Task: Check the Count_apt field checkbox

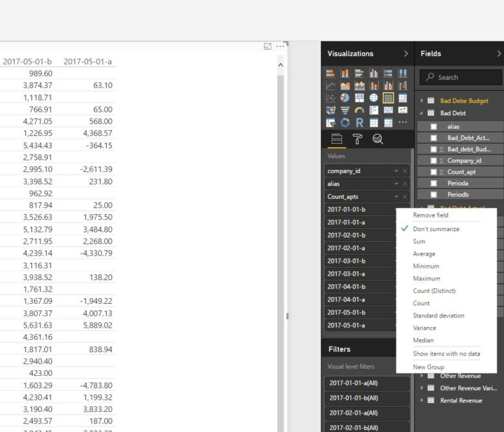Action: (434, 172)
